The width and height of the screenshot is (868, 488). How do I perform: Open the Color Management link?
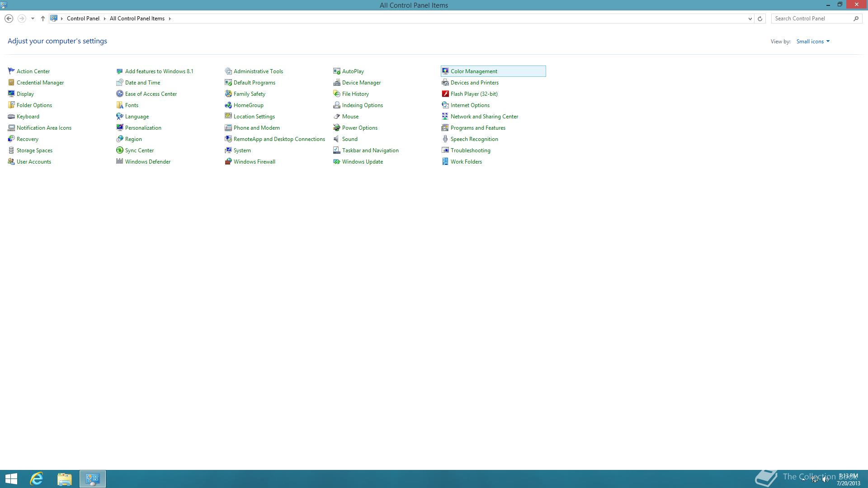pos(474,71)
